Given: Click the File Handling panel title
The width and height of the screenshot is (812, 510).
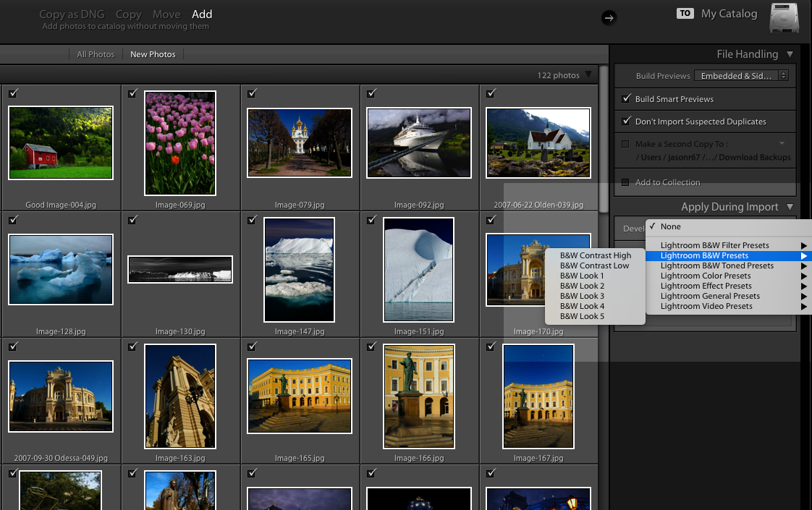Looking at the screenshot, I should [748, 54].
